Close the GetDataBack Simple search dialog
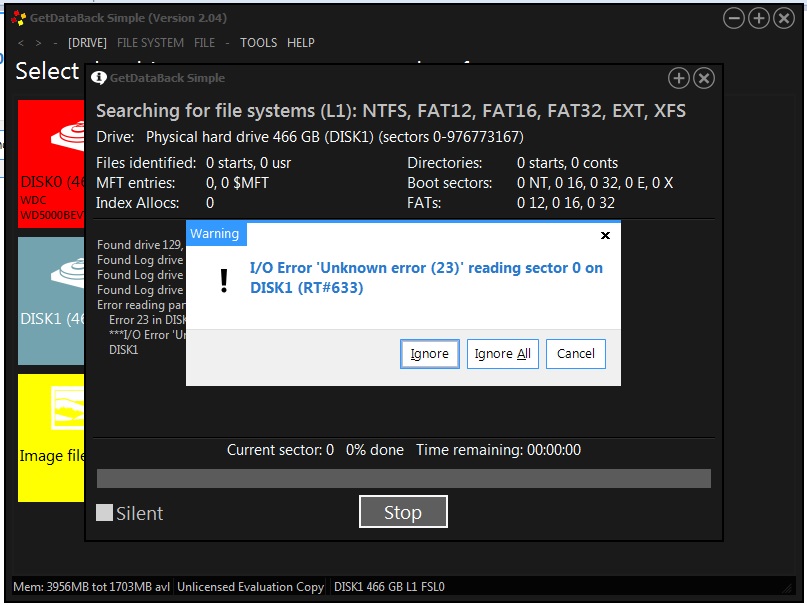 coord(704,78)
